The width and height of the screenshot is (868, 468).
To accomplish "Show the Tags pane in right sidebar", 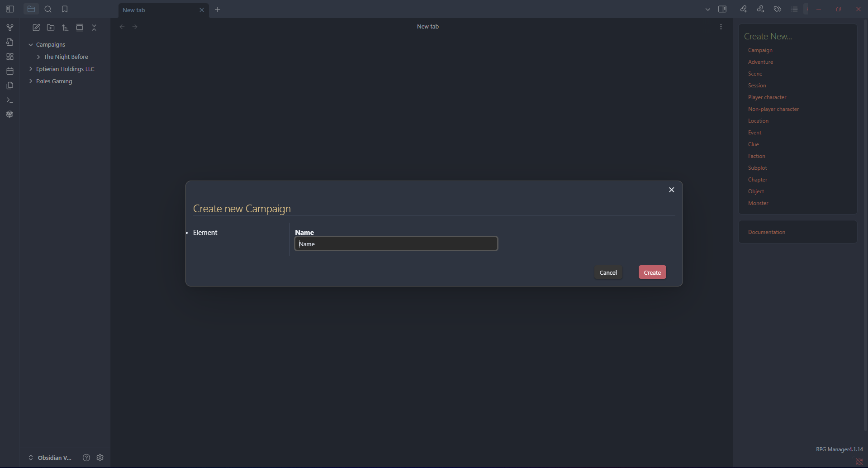I will pos(777,9).
